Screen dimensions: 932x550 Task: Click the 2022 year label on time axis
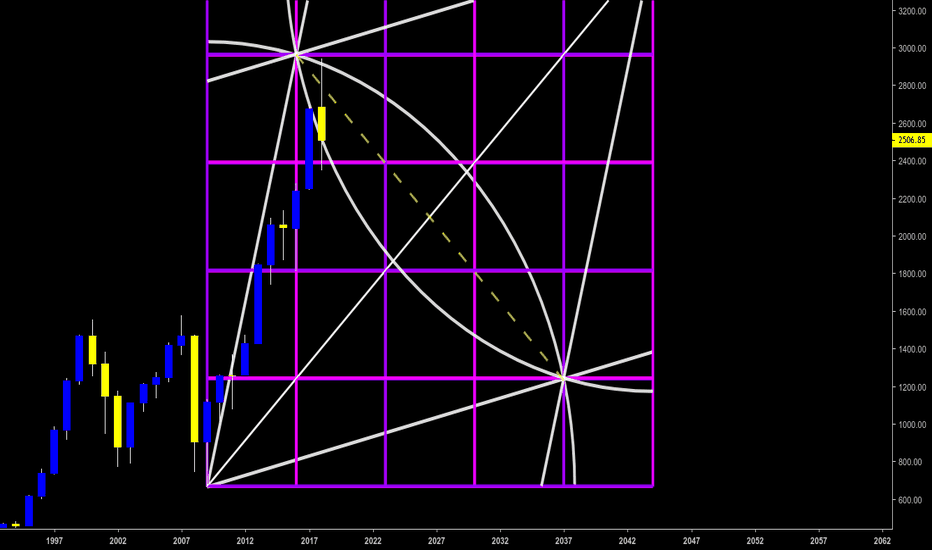coord(373,540)
